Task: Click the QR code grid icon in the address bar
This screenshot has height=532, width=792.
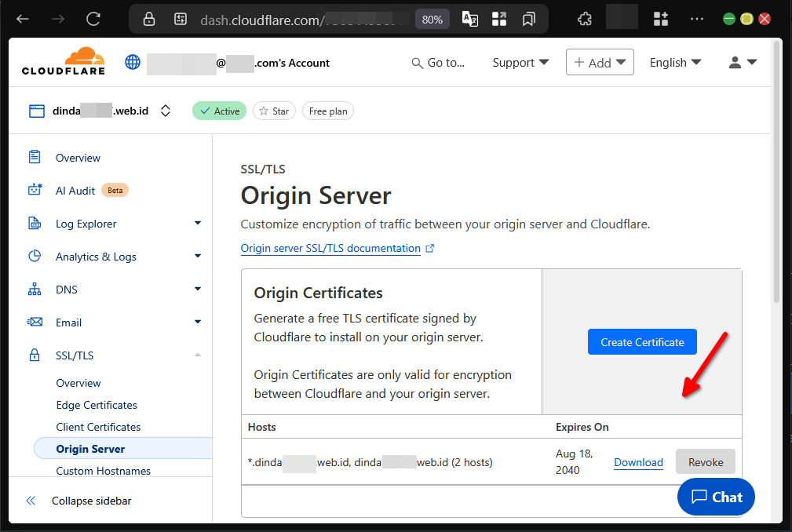Action: 499,19
